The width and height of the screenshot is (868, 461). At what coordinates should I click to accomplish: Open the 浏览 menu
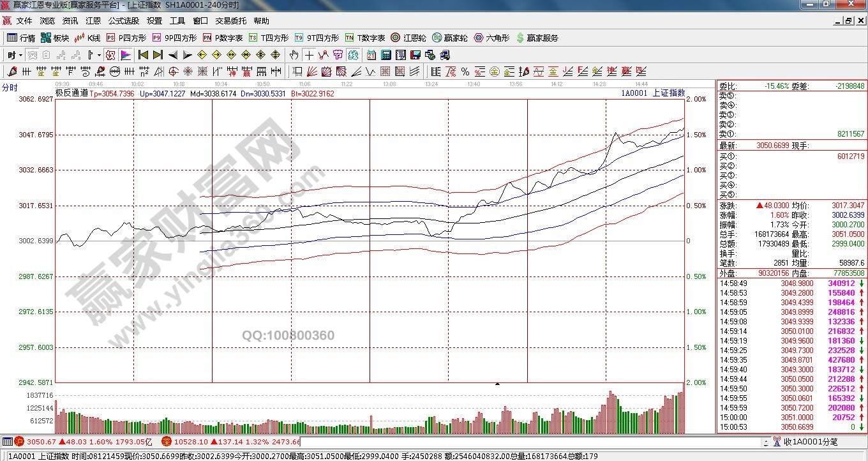(47, 20)
